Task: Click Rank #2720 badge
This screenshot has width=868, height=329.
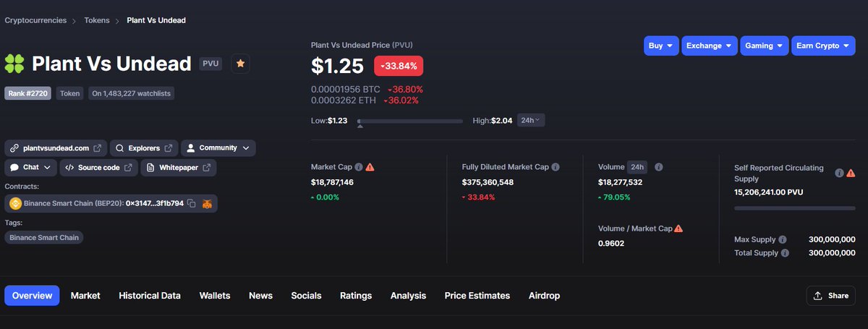Action: [28, 93]
